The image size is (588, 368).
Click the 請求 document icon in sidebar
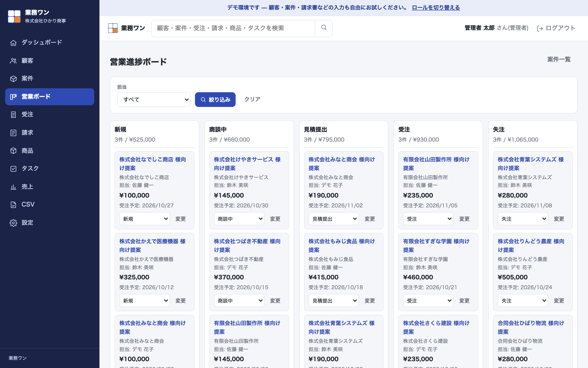[x=13, y=133]
